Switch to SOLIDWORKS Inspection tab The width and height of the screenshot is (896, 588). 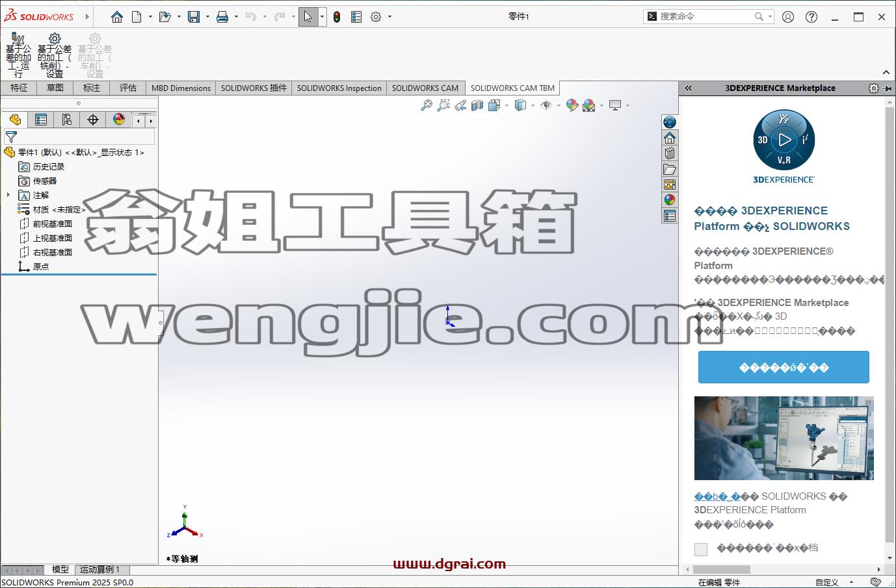click(x=339, y=88)
